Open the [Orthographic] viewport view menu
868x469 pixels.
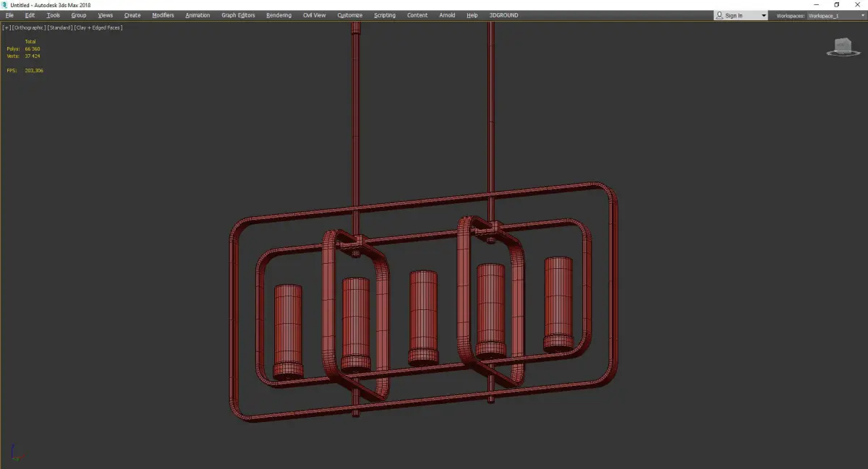point(28,27)
